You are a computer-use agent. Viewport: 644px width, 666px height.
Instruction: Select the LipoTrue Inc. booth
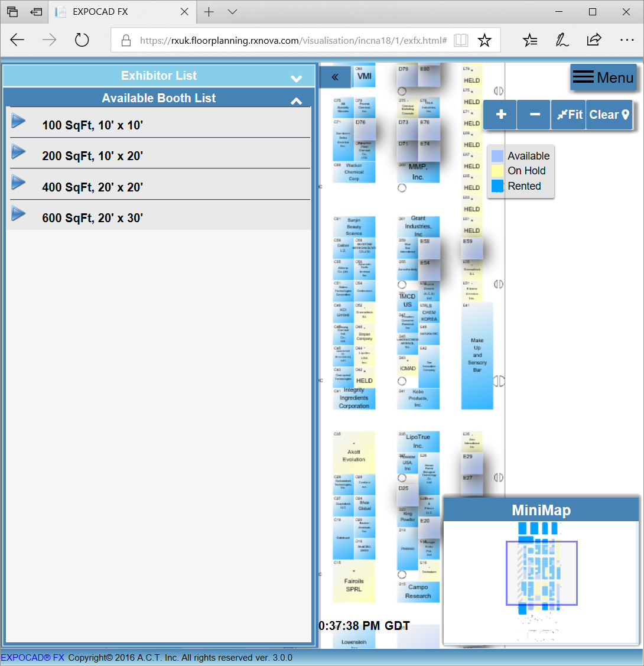(418, 442)
